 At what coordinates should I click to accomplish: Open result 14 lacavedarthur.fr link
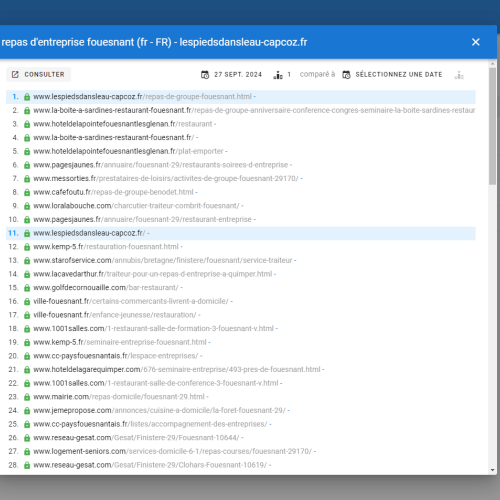point(153,274)
